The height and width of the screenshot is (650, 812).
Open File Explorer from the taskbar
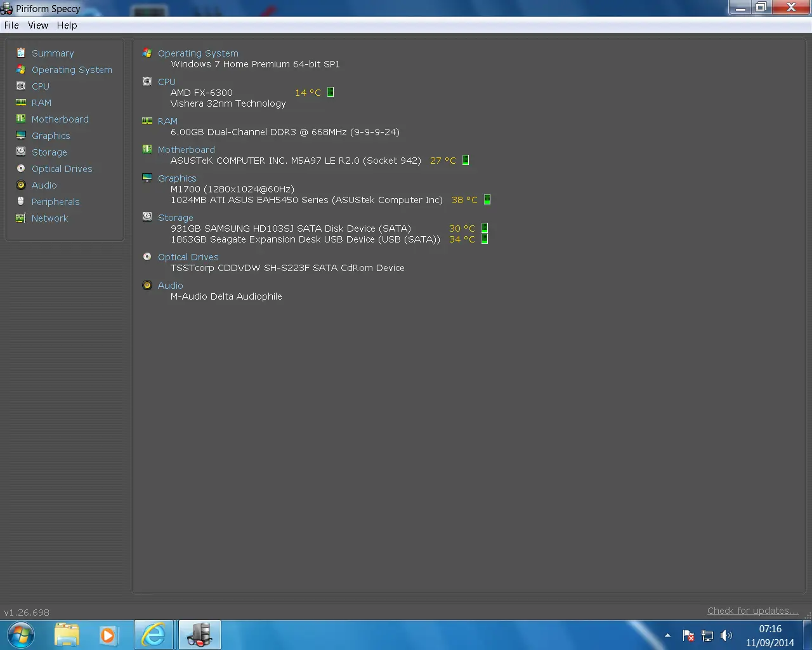(67, 635)
